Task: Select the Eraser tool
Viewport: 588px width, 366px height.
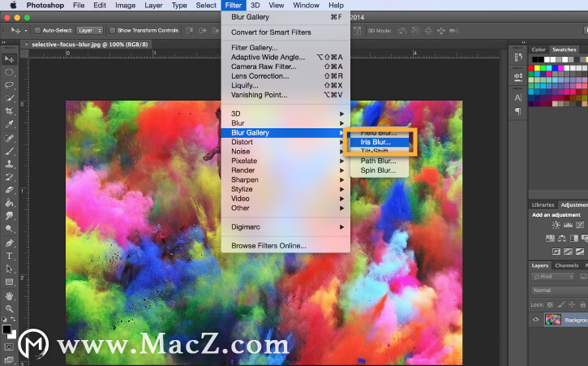Action: [9, 190]
